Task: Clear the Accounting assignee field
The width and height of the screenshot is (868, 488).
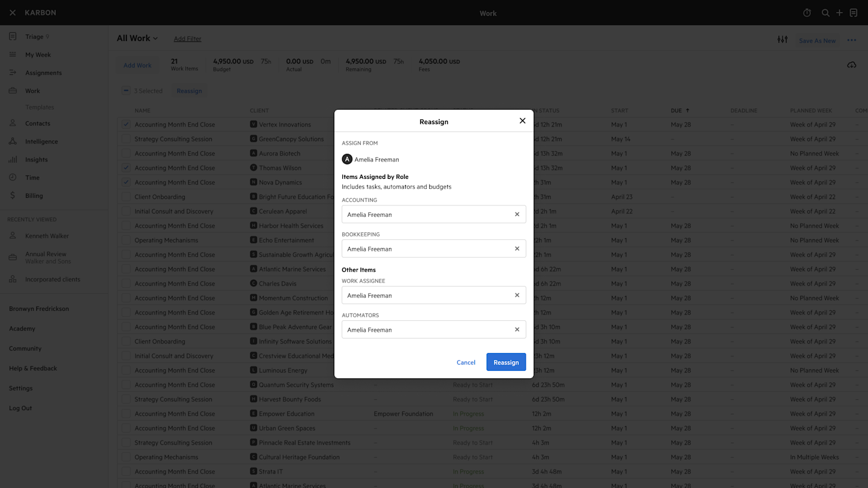Action: pos(517,214)
